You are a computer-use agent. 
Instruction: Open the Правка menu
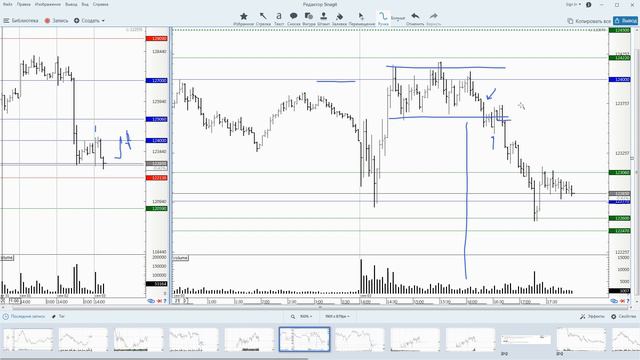tap(24, 4)
